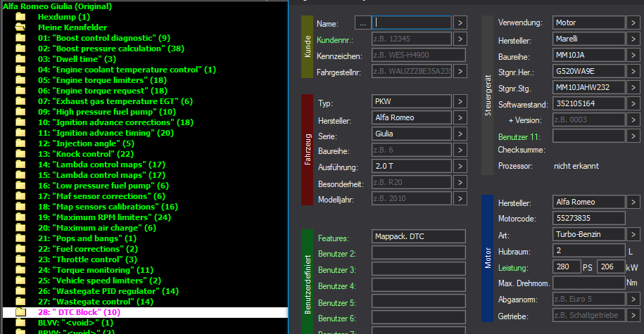Click the Baureihe field under Fahrzeug
This screenshot has height=334, width=644.
tap(412, 150)
